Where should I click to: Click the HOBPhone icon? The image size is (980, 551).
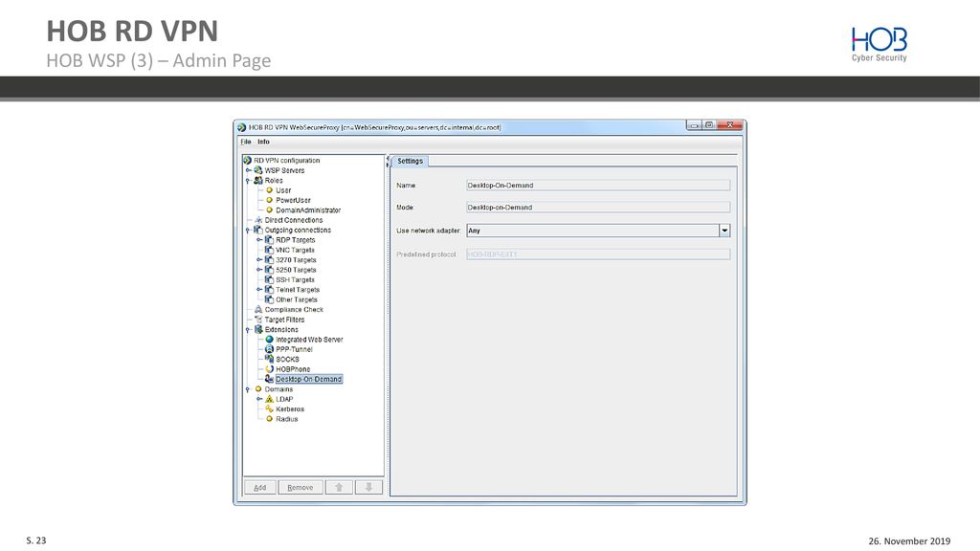coord(269,369)
